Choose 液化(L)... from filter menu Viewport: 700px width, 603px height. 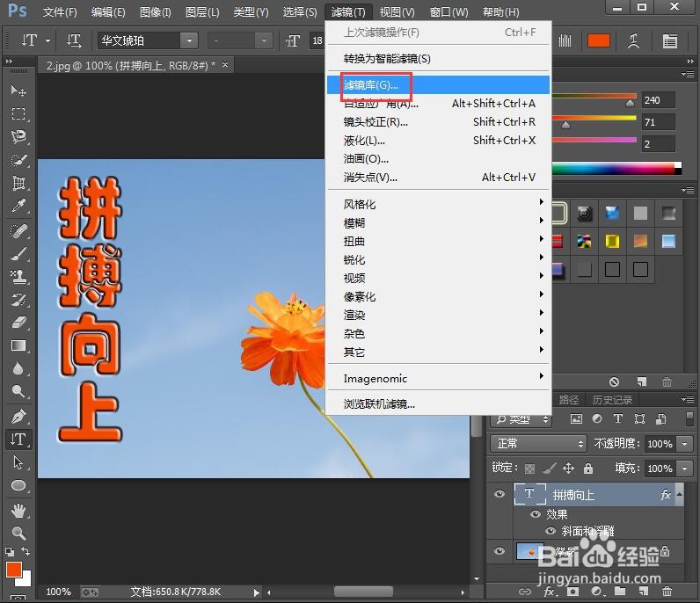pos(439,140)
